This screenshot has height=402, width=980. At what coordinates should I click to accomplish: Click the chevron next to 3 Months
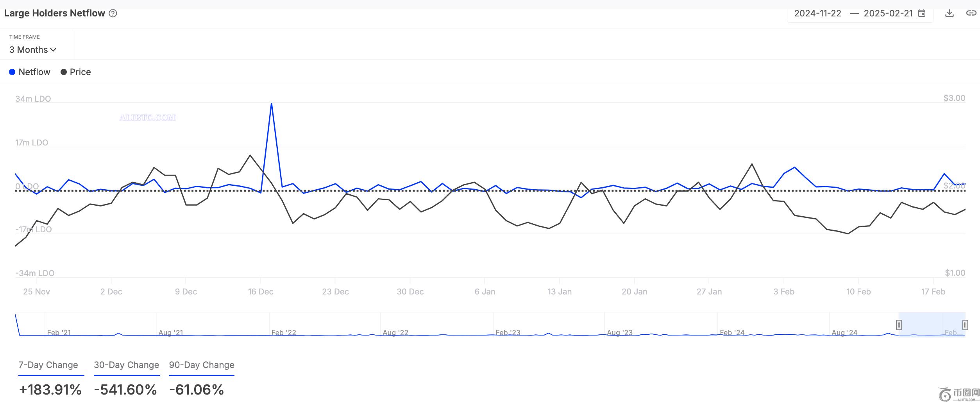pyautogui.click(x=54, y=50)
